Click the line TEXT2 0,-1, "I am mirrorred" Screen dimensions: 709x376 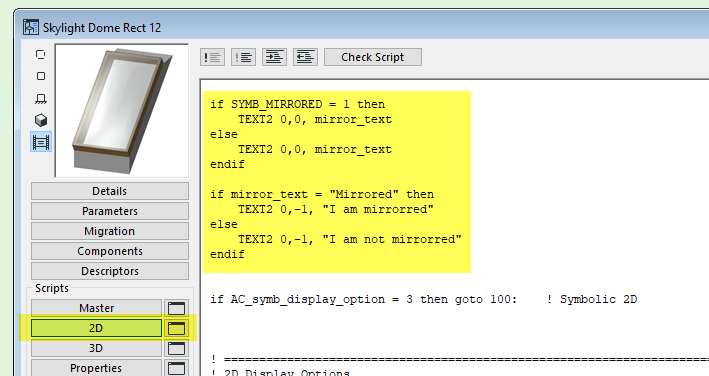point(336,209)
